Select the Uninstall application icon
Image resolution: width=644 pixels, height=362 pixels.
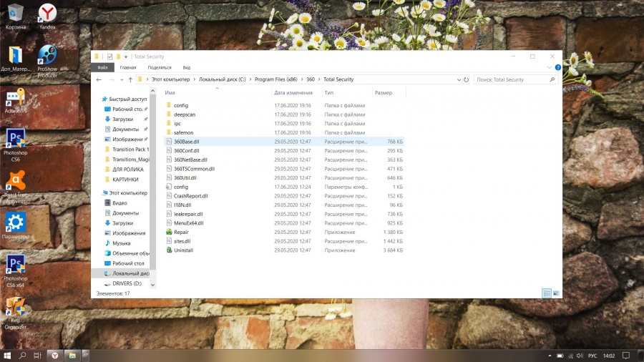[x=169, y=250]
